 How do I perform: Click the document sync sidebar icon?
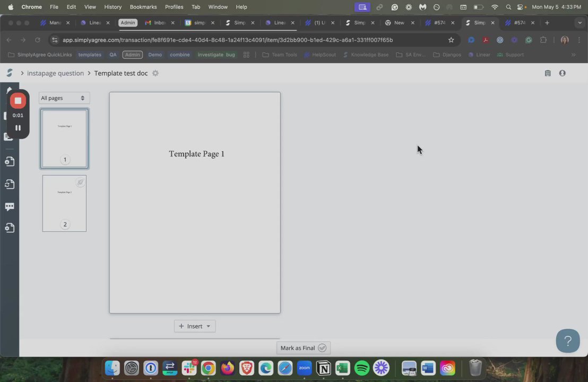(x=10, y=184)
